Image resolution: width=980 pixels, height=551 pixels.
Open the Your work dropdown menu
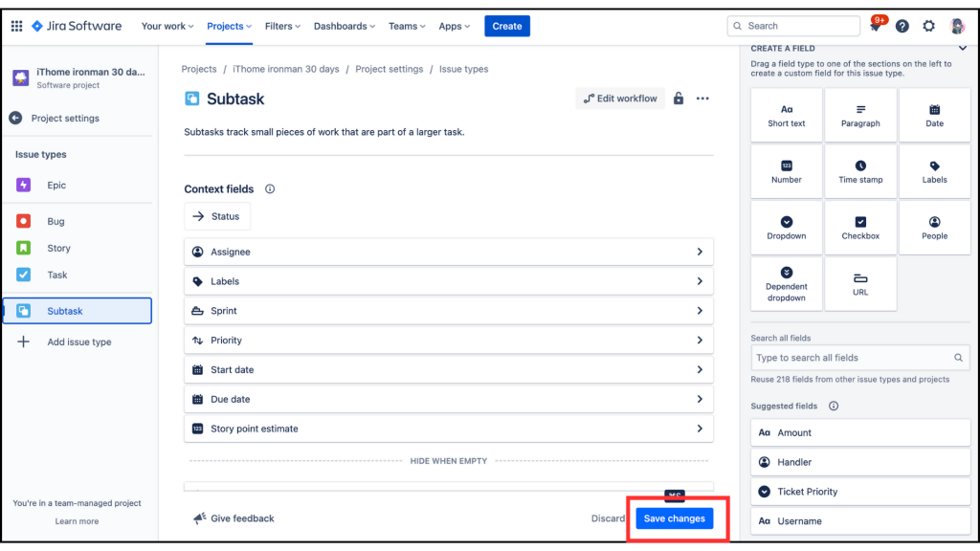coord(167,26)
